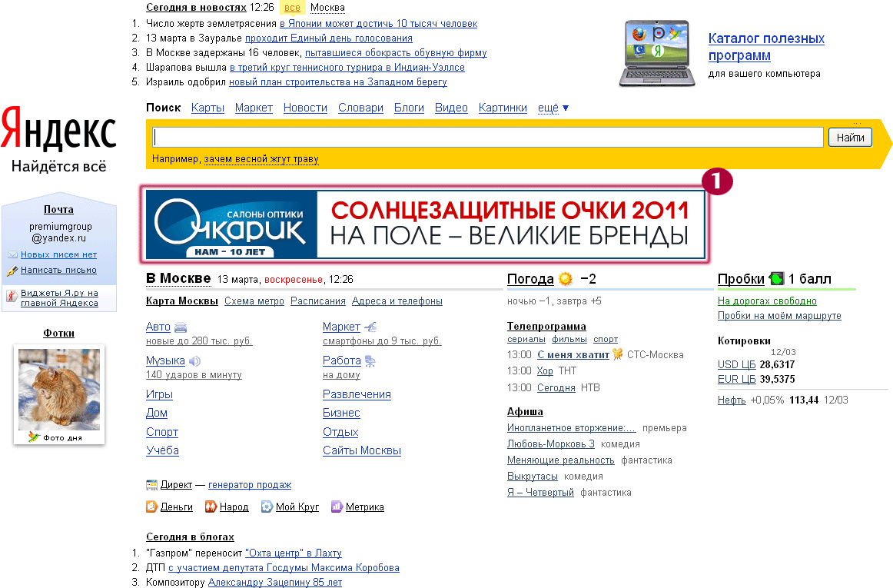Focus the Yandex search input field
This screenshot has width=893, height=588.
[488, 138]
